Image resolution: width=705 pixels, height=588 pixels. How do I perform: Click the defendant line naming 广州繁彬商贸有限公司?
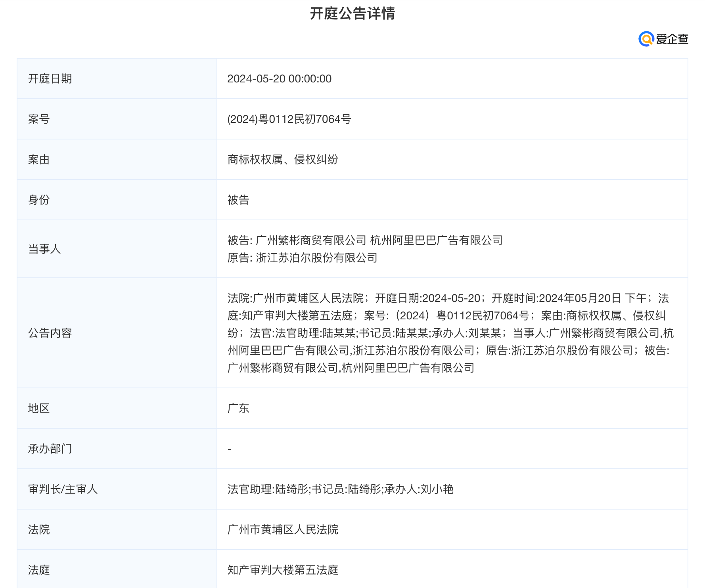[365, 240]
